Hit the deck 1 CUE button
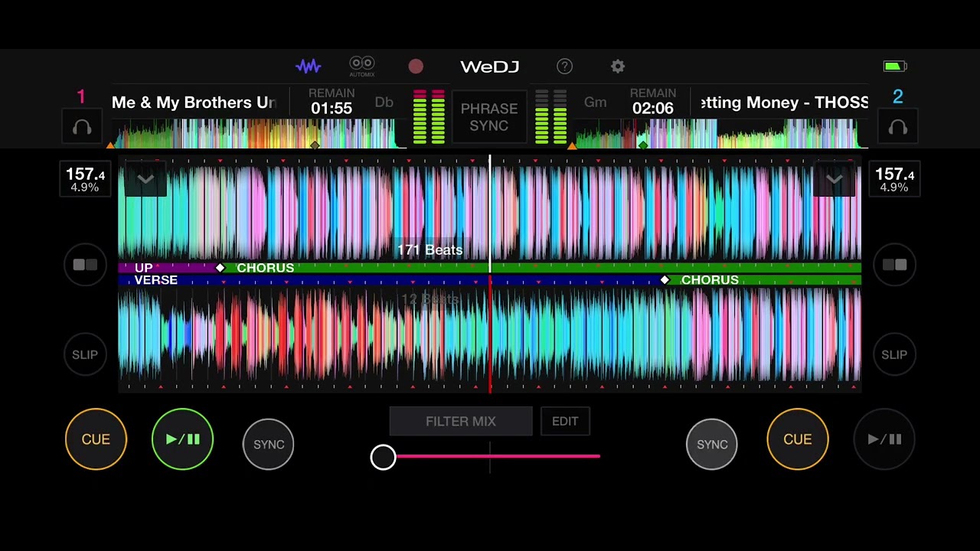Image resolution: width=980 pixels, height=551 pixels. pos(96,439)
